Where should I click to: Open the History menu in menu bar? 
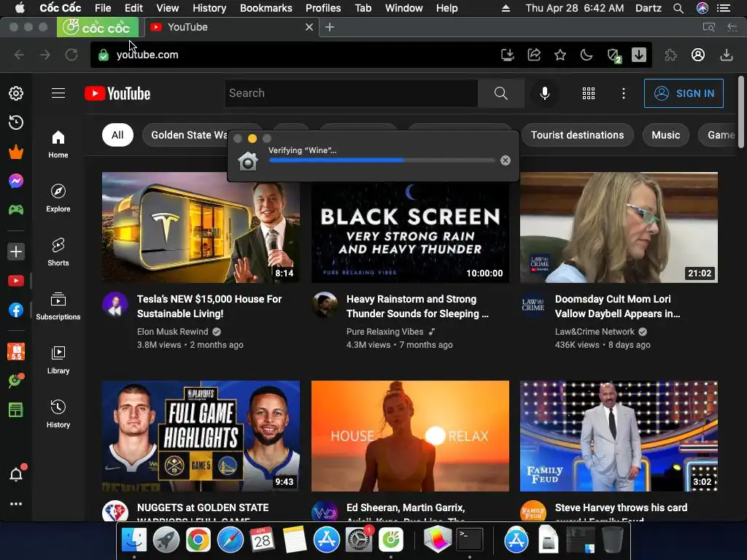209,8
